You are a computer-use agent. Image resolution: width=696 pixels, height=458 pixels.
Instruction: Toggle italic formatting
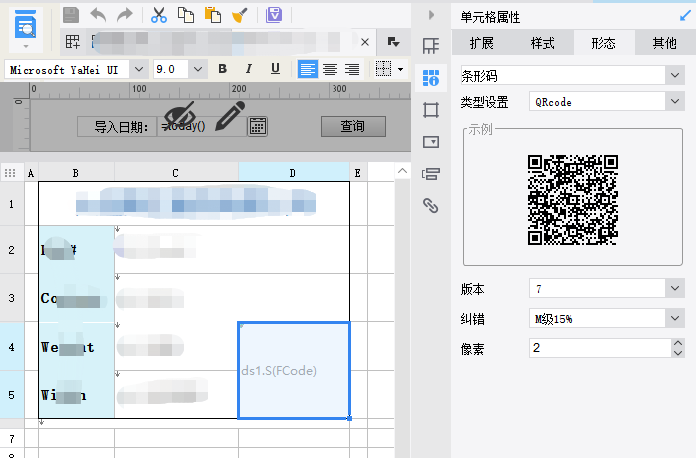pos(249,69)
